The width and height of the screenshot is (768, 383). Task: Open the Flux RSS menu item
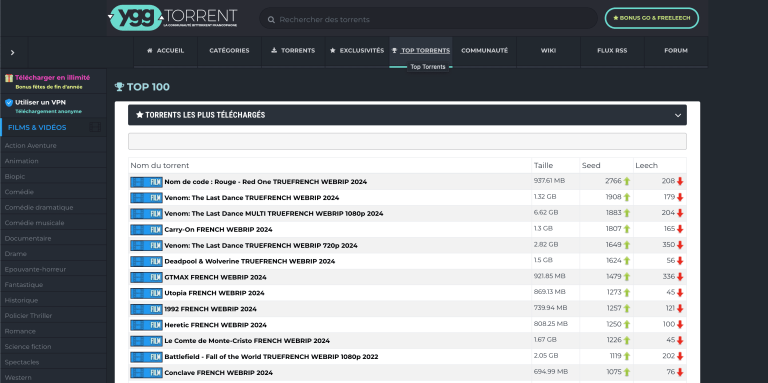click(612, 51)
